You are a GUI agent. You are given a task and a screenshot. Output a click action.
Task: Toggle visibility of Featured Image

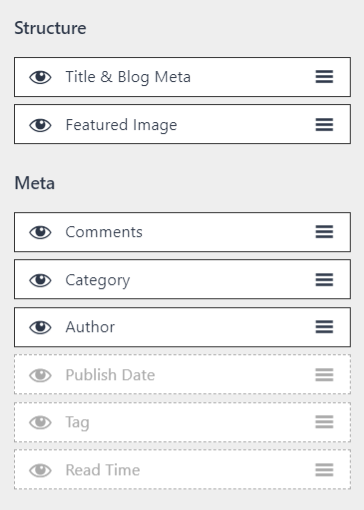tap(40, 125)
